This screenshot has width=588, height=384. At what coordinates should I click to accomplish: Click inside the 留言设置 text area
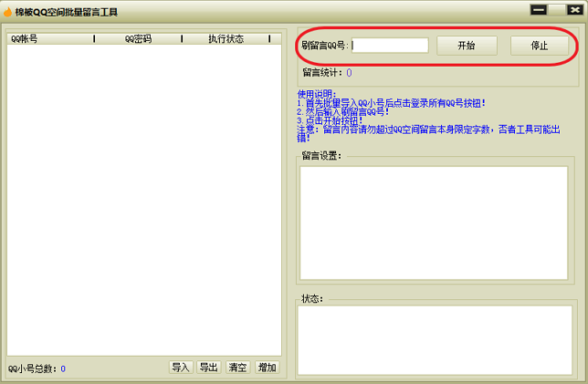click(434, 223)
